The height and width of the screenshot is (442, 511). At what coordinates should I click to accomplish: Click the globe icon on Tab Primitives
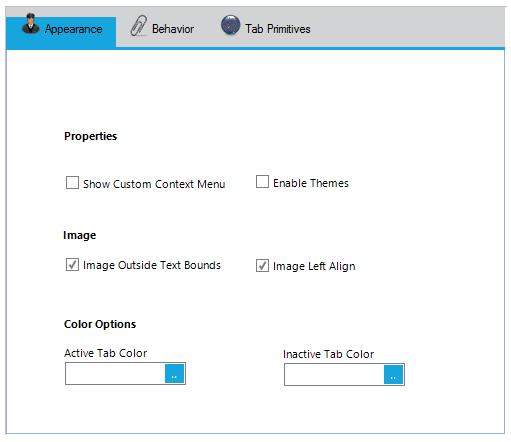coord(230,25)
